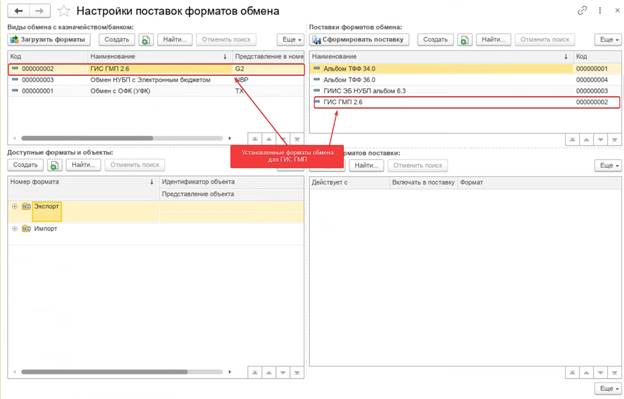624x399 pixels.
Task: Copy the selected delivery via the copy icon
Action: [465, 40]
